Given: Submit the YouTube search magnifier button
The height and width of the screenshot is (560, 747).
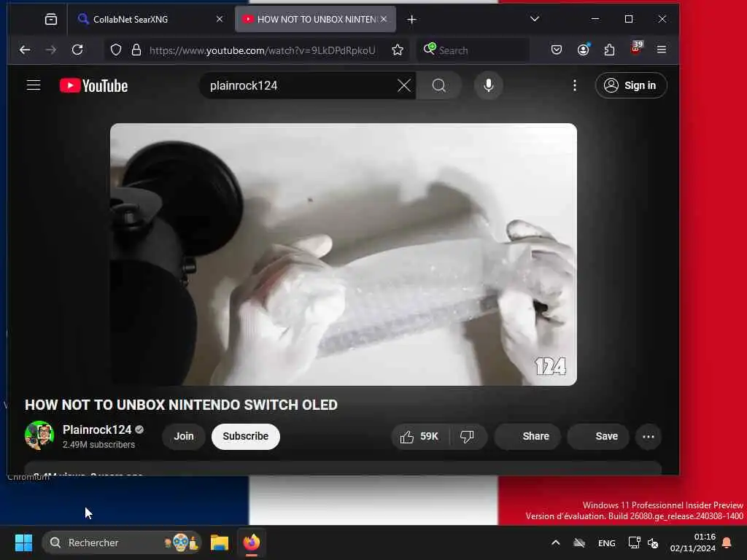Looking at the screenshot, I should click(438, 86).
